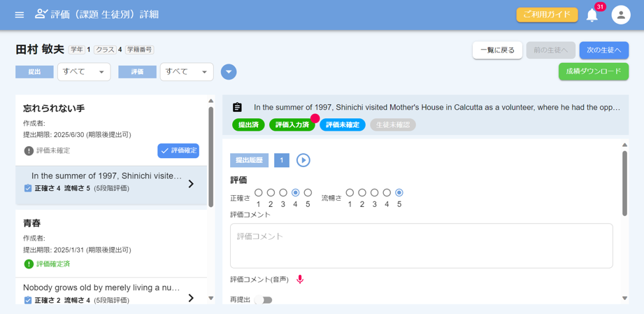The height and width of the screenshot is (314, 644).
Task: Select 流暢さ rating 3
Action: 374,192
